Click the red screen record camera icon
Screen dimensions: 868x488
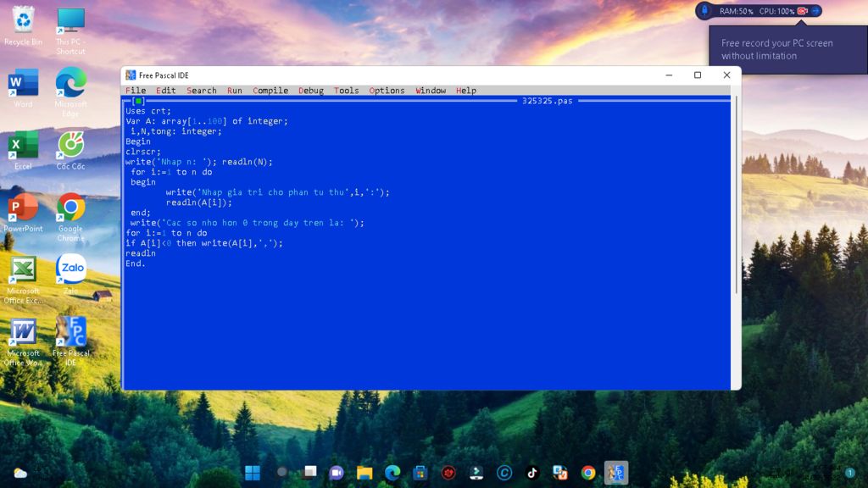pos(802,11)
